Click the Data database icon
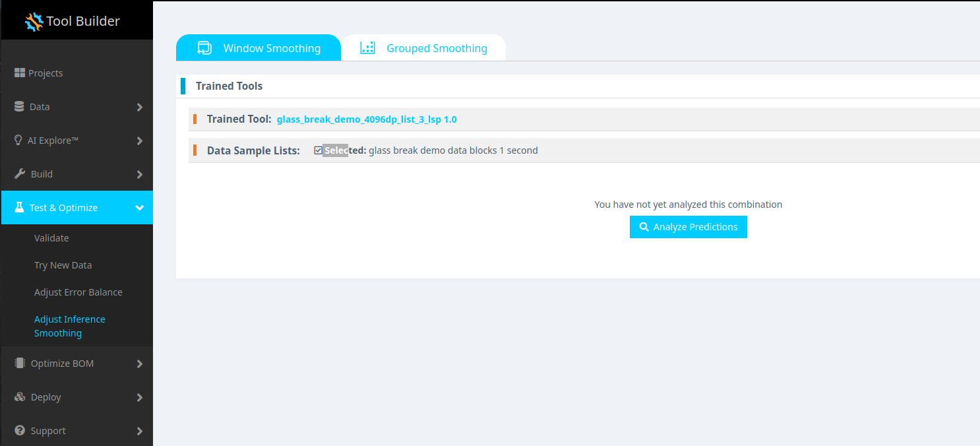Viewport: 980px width, 446px height. (20, 107)
